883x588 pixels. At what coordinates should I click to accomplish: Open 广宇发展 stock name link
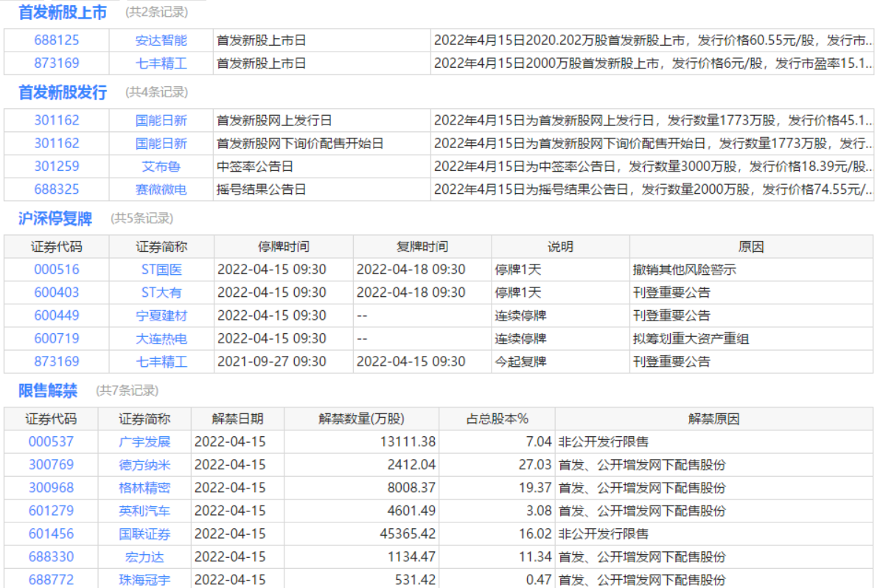pyautogui.click(x=144, y=442)
